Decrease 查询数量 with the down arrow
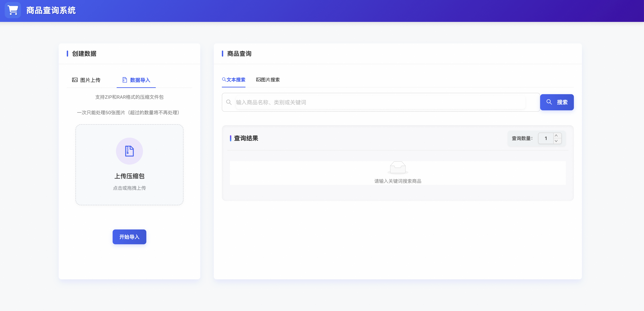 (x=556, y=141)
